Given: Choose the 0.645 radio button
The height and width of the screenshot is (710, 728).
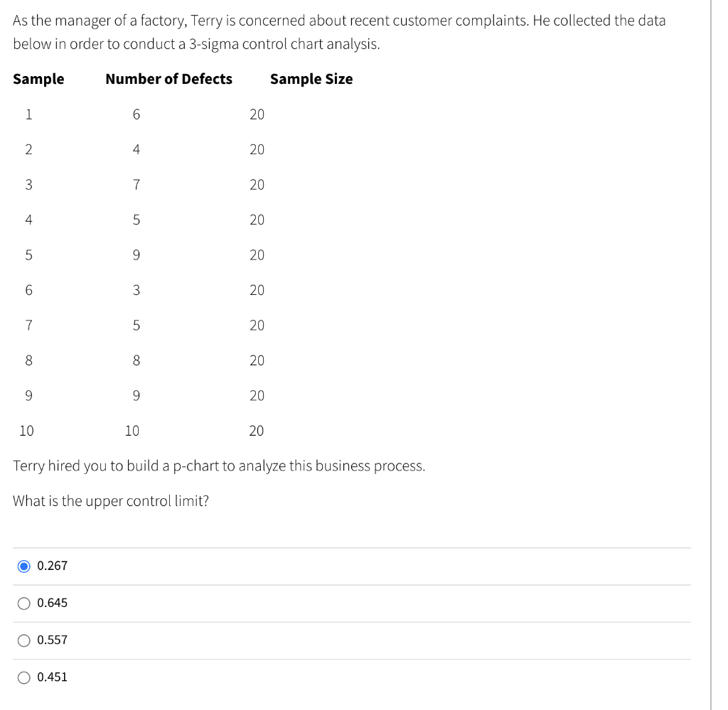Looking at the screenshot, I should [x=24, y=603].
